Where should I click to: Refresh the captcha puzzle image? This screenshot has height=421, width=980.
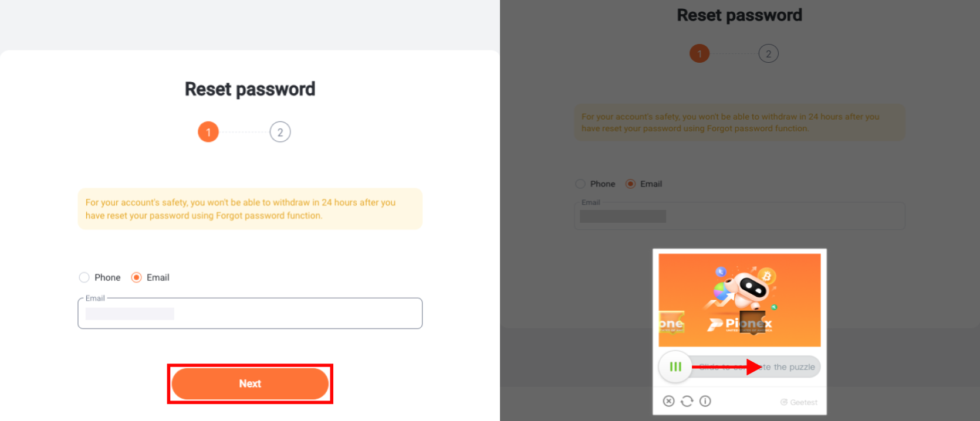(687, 401)
